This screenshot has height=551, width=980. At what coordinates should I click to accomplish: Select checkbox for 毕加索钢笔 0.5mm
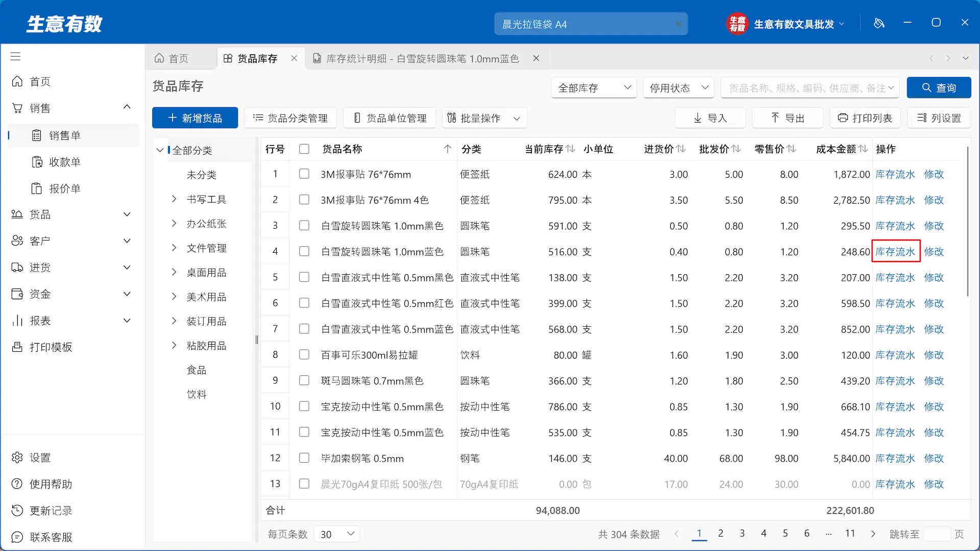pyautogui.click(x=304, y=458)
